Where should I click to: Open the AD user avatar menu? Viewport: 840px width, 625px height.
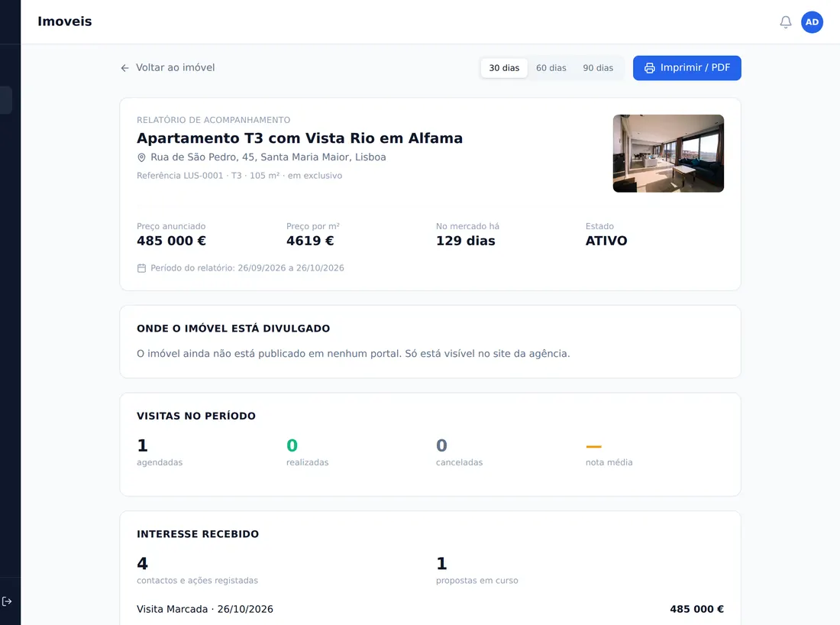coord(813,22)
